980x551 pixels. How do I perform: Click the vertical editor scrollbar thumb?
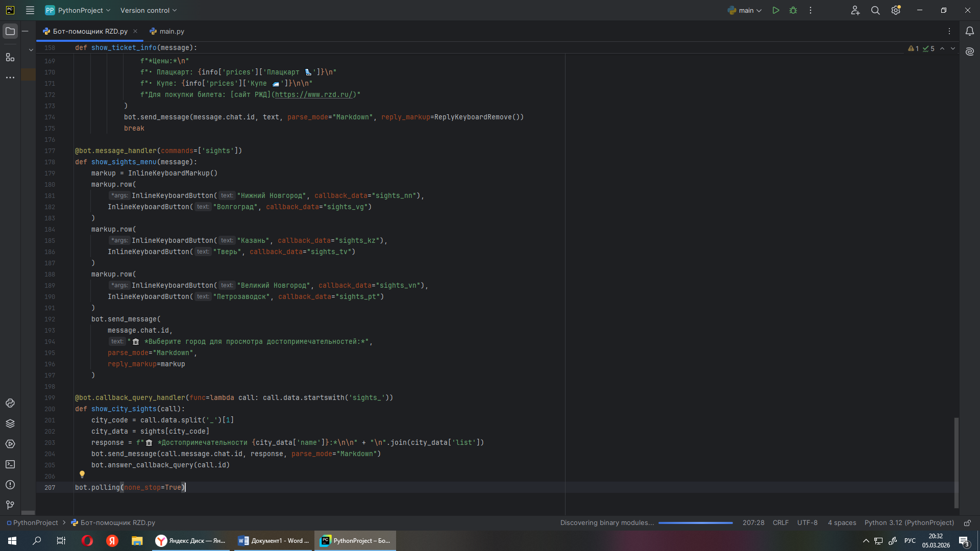[956, 462]
